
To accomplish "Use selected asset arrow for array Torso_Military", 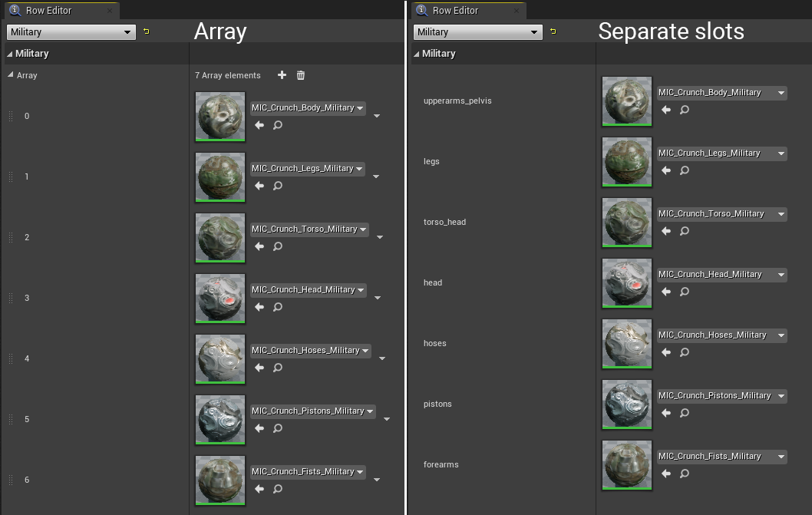I will (x=259, y=246).
